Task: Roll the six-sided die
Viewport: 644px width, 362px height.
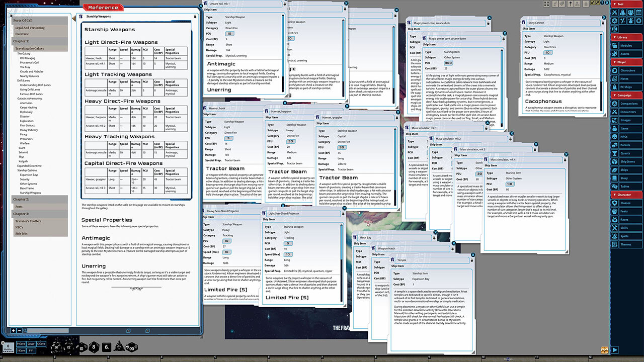Action: pyautogui.click(x=107, y=346)
